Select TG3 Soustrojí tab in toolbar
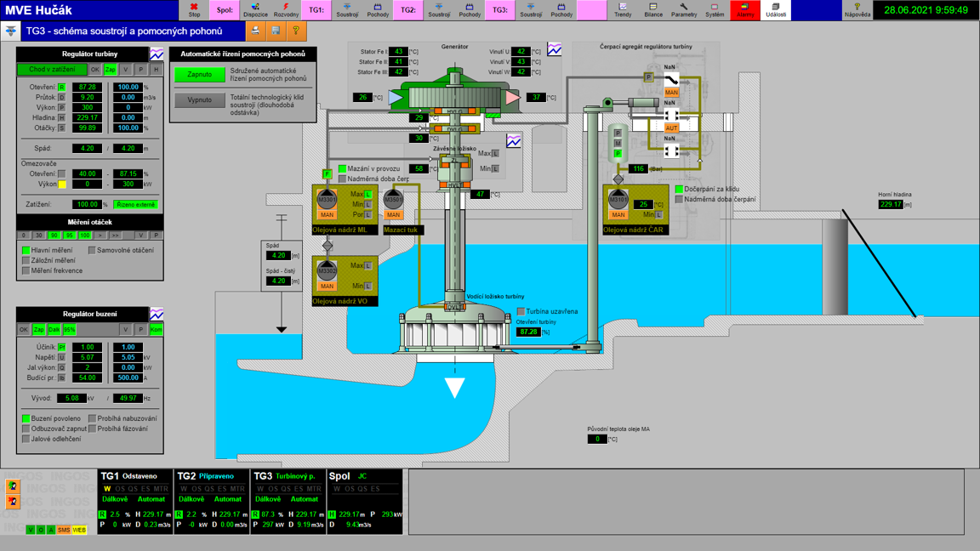Viewport: 980px width, 551px height. [531, 10]
